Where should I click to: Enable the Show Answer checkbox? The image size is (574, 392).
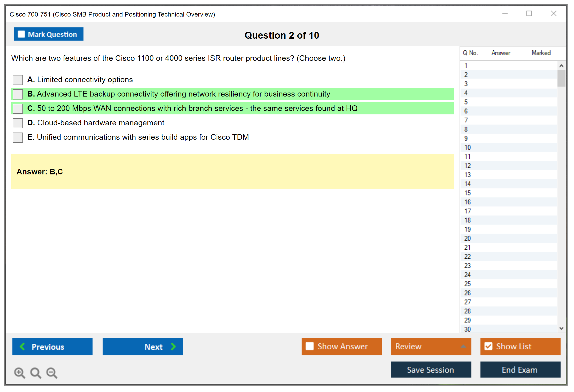point(310,346)
